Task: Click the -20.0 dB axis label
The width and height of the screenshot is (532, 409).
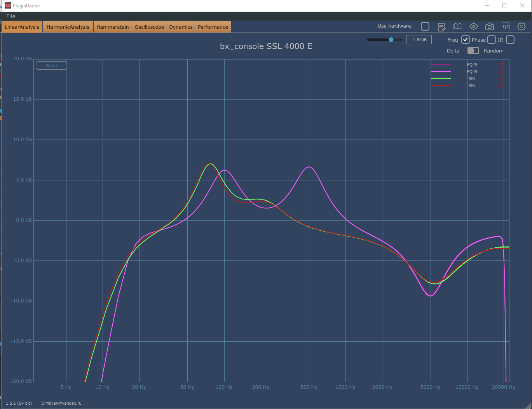Action: pos(22,381)
